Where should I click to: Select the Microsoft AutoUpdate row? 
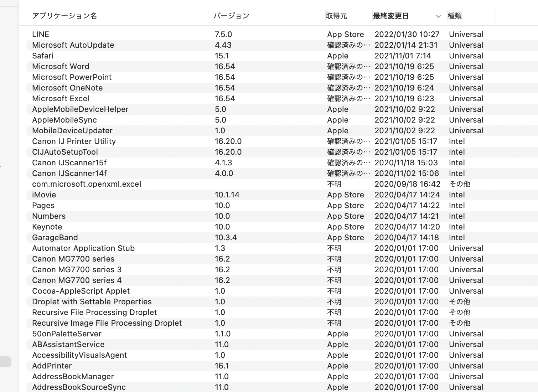click(x=73, y=45)
